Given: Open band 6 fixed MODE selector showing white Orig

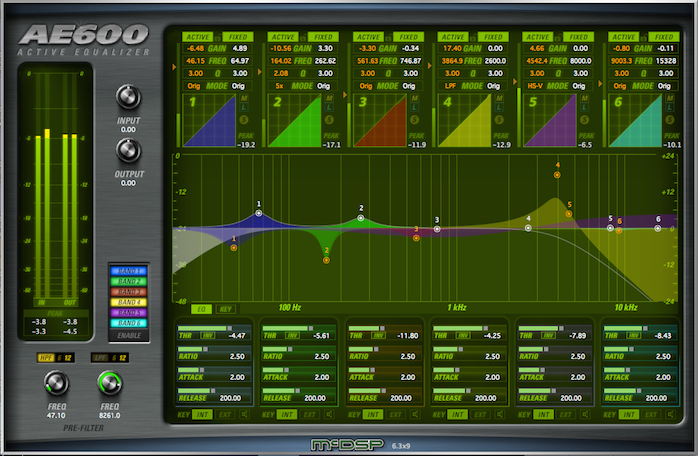Looking at the screenshot, I should coord(664,86).
